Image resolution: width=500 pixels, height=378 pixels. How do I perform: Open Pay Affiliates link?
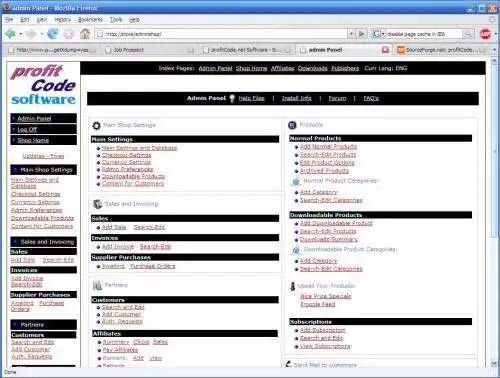(120, 350)
